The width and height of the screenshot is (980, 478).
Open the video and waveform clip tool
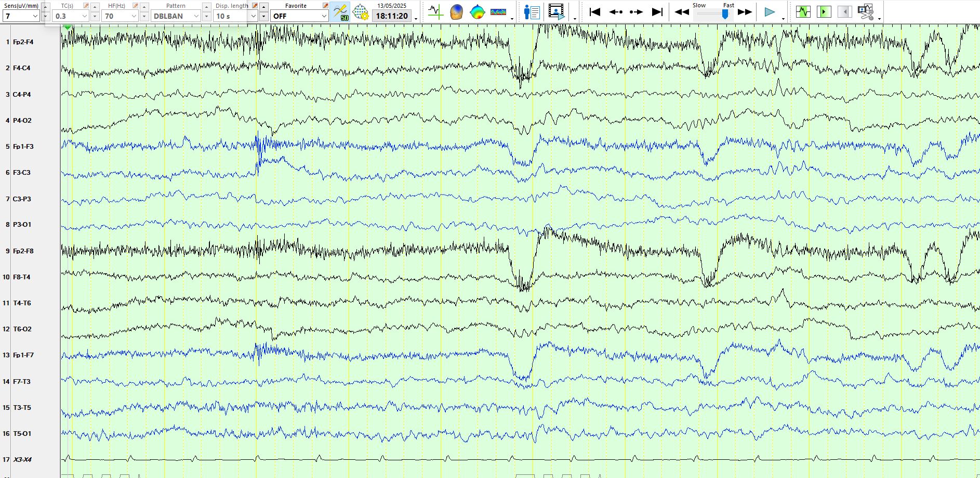[866, 11]
